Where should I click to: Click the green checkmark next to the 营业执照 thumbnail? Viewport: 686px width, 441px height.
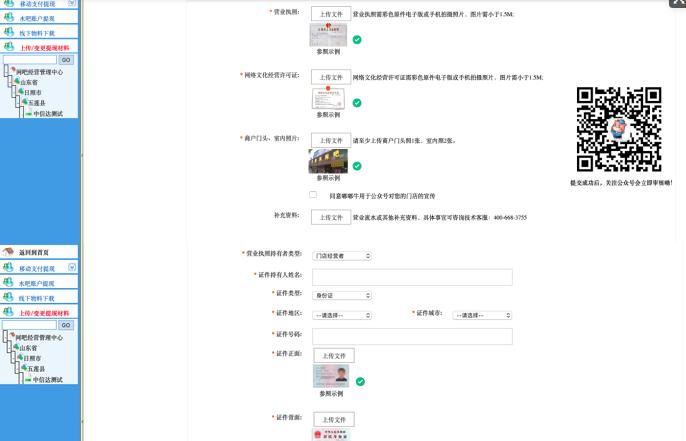tap(357, 40)
